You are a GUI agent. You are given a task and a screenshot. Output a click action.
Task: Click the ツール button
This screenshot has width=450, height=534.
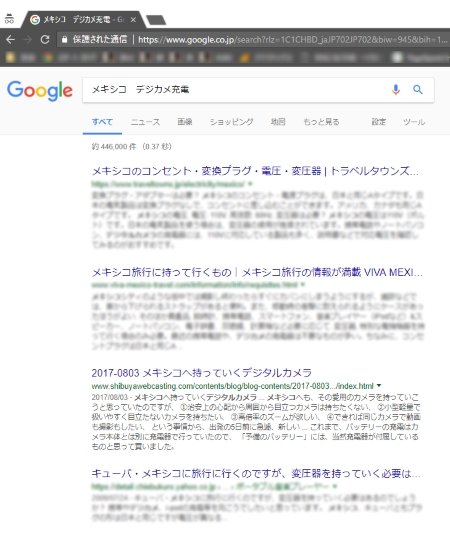pos(414,122)
